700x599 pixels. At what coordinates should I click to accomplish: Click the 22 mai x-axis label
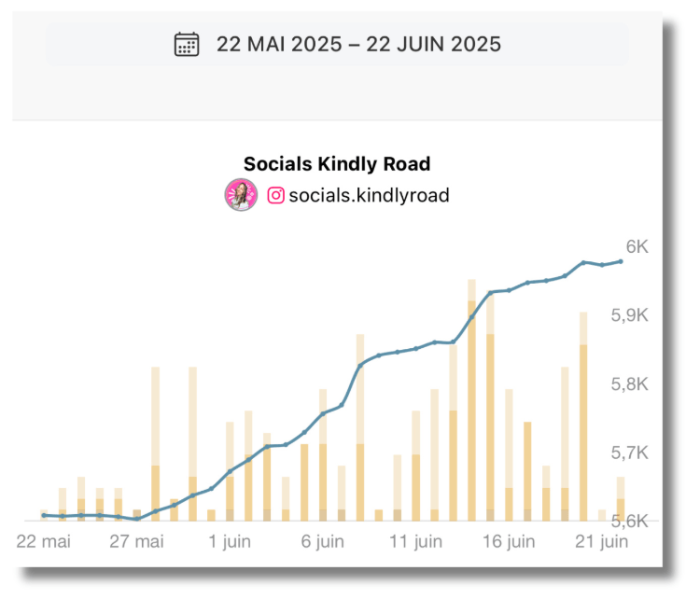pyautogui.click(x=44, y=541)
